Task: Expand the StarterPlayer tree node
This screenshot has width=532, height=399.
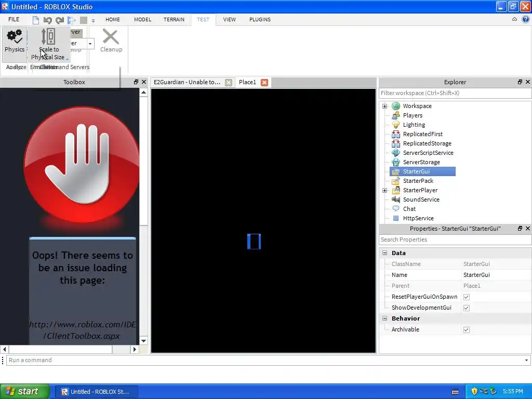Action: (x=385, y=190)
